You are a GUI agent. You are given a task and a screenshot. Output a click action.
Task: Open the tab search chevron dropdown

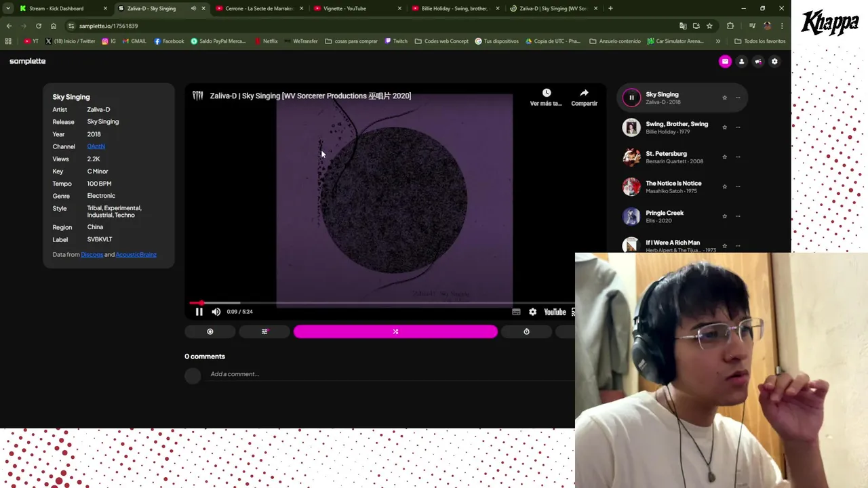pos(7,9)
